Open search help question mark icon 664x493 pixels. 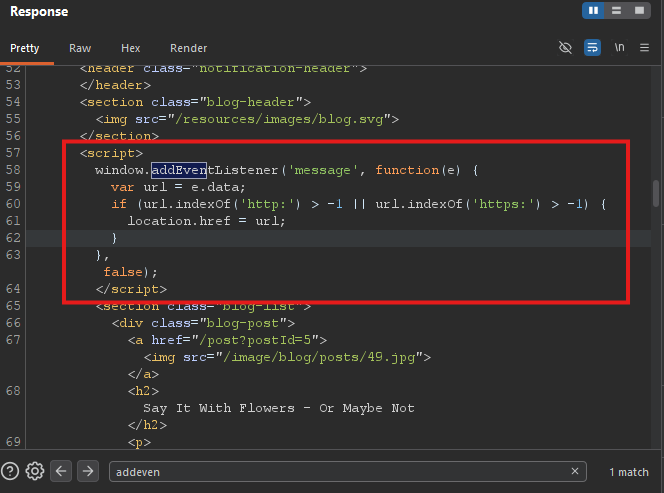click(10, 471)
